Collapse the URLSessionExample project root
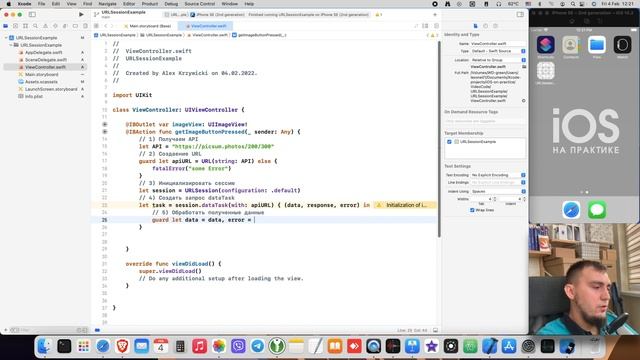Image resolution: width=640 pixels, height=360 pixels. 6,38
